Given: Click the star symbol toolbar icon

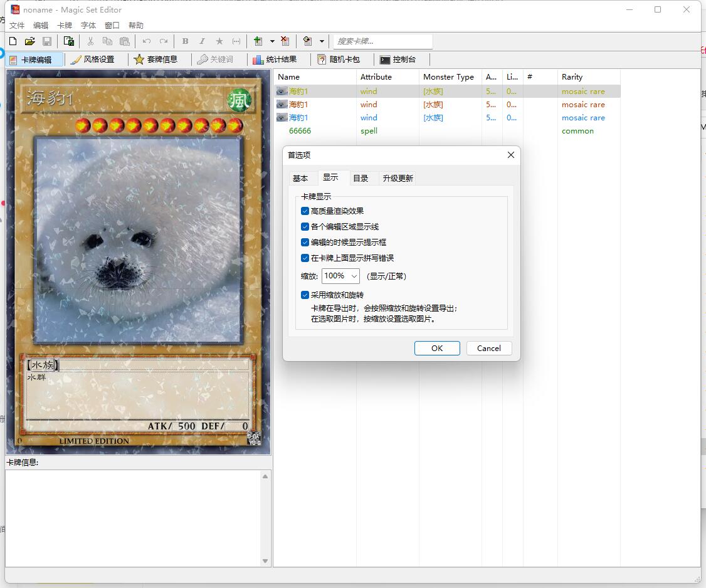Looking at the screenshot, I should [219, 41].
